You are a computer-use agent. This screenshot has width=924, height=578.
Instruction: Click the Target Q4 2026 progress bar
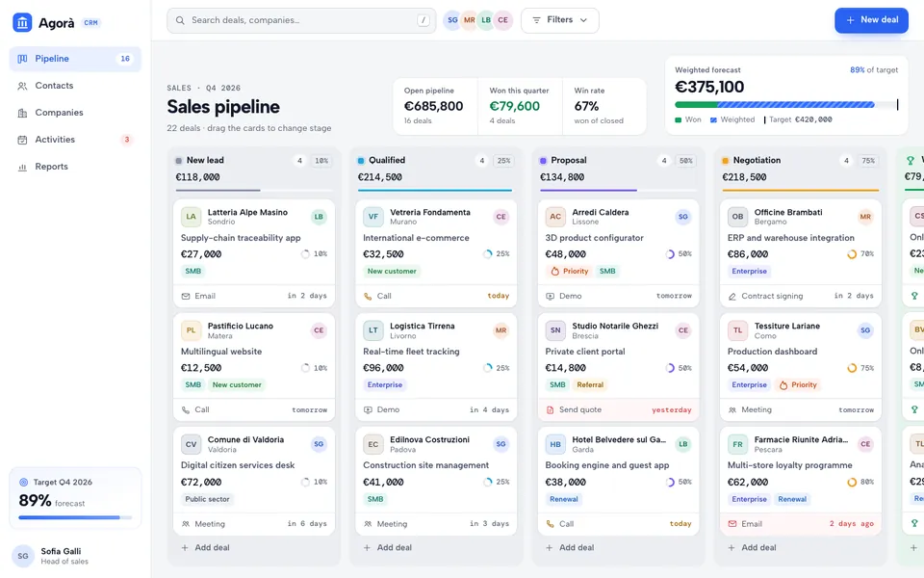[75, 518]
